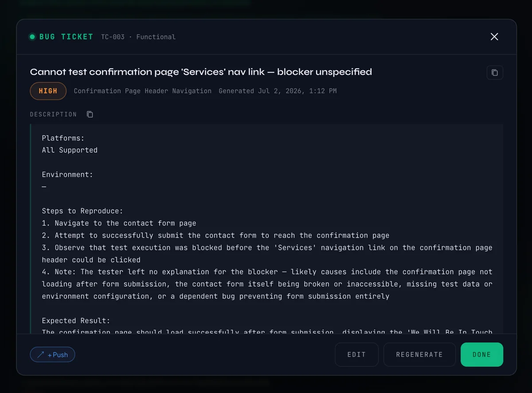This screenshot has height=393, width=532.
Task: Click step 2 about submitting the contact form
Action: 215,236
